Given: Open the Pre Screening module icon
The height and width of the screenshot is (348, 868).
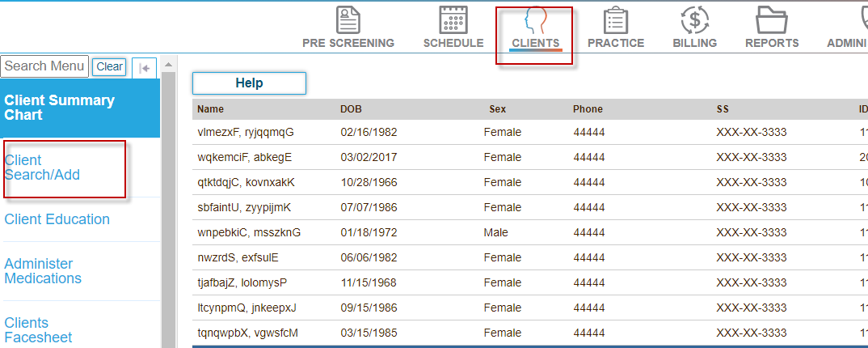Looking at the screenshot, I should [348, 20].
